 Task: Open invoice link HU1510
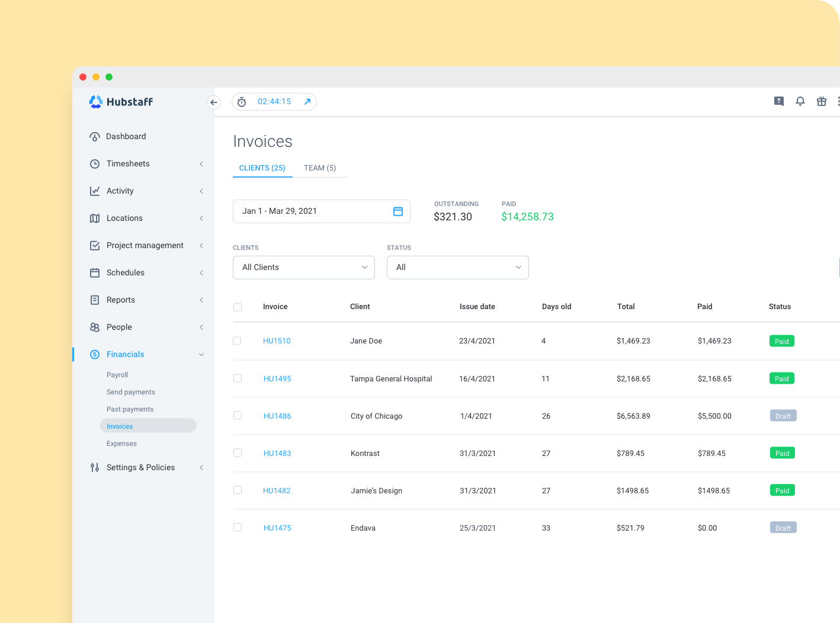[277, 341]
